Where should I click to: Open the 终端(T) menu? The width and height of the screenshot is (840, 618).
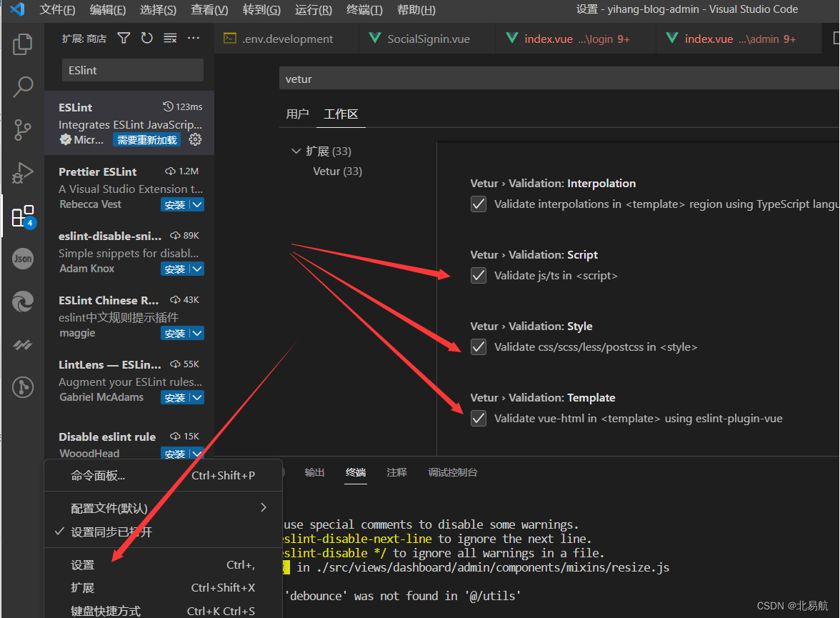pyautogui.click(x=364, y=10)
